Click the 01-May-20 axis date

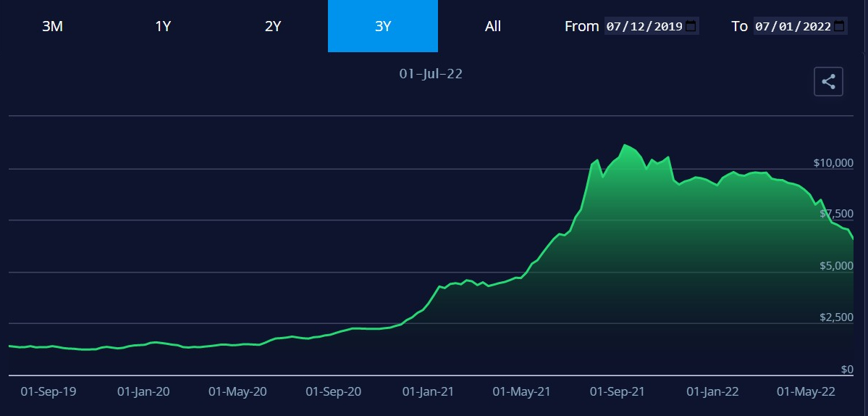pyautogui.click(x=237, y=391)
